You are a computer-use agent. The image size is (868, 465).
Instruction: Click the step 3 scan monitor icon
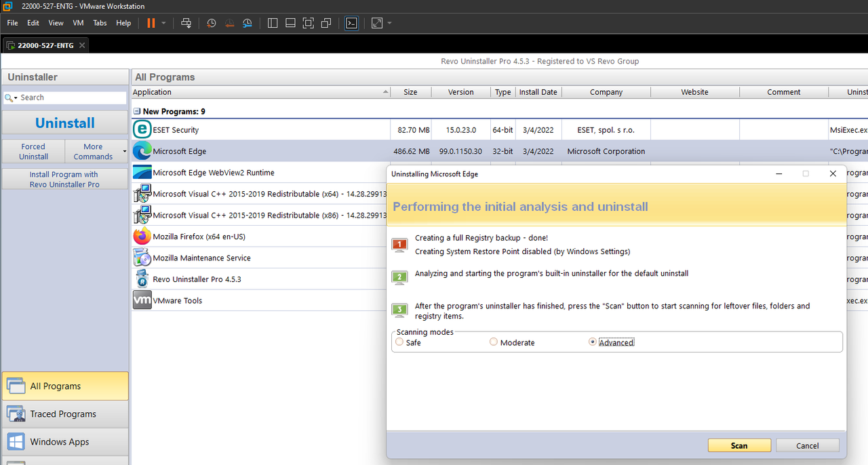[x=400, y=310]
